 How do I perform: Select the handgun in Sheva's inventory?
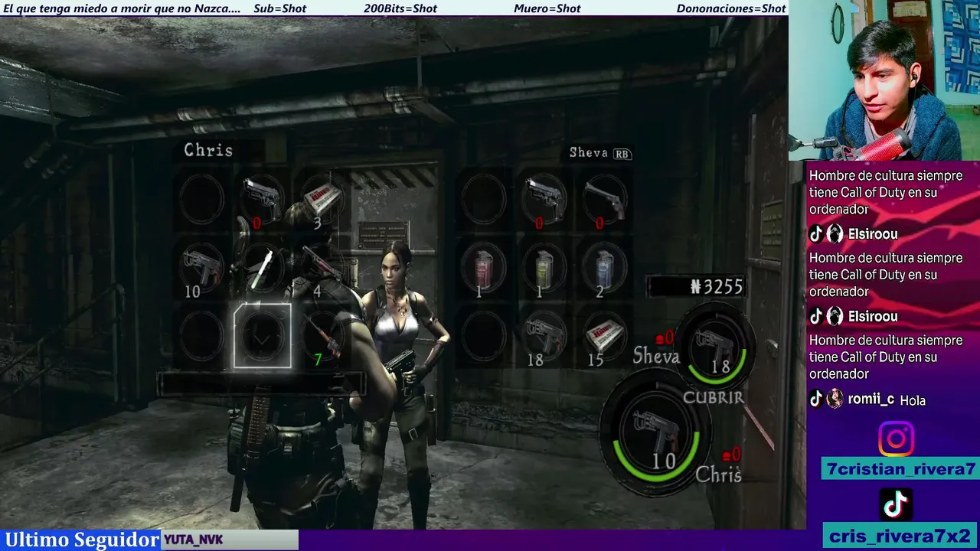click(x=544, y=201)
